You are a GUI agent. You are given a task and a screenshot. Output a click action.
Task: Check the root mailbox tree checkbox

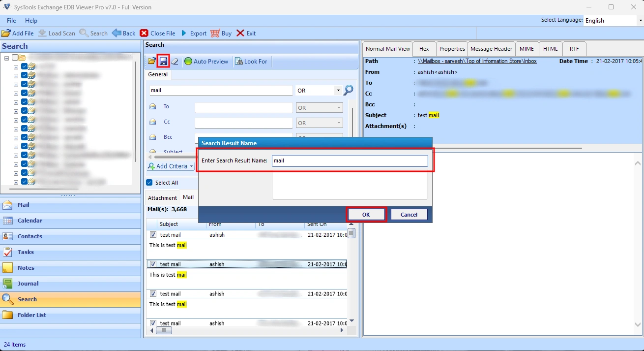tap(15, 58)
